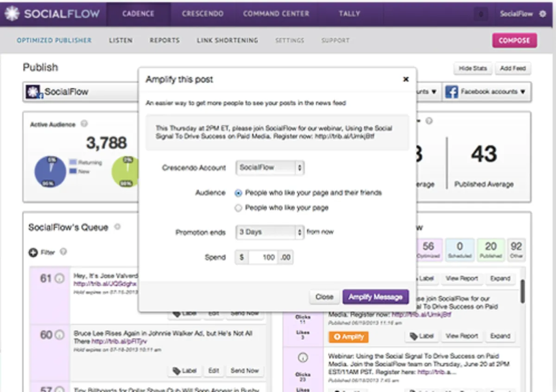Viewport: 556px width, 392px height.
Task: Open the Facebook accounts dropdown
Action: (486, 92)
